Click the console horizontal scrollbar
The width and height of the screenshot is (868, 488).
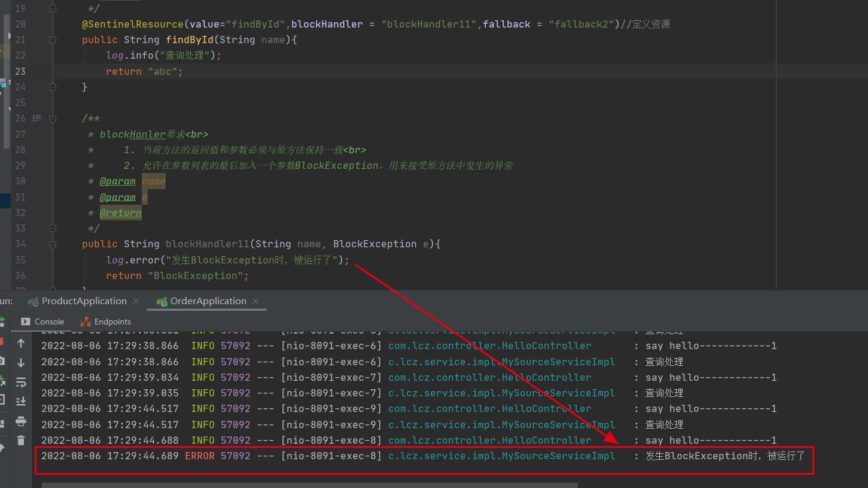pyautogui.click(x=309, y=485)
